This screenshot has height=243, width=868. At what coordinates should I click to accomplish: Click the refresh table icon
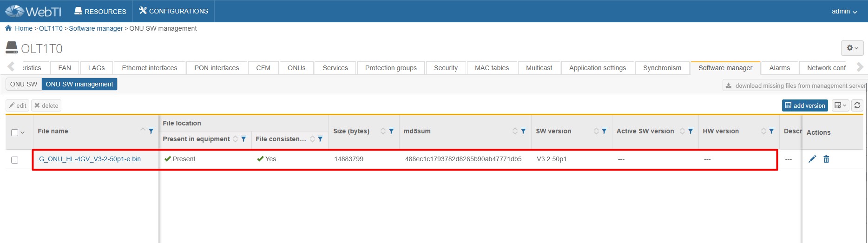click(x=857, y=105)
